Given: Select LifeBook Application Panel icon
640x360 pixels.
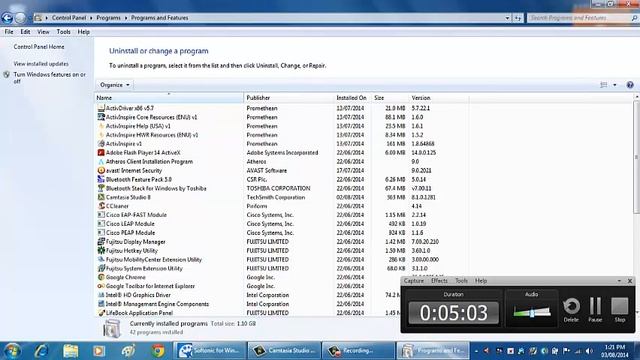Looking at the screenshot, I should [101, 313].
